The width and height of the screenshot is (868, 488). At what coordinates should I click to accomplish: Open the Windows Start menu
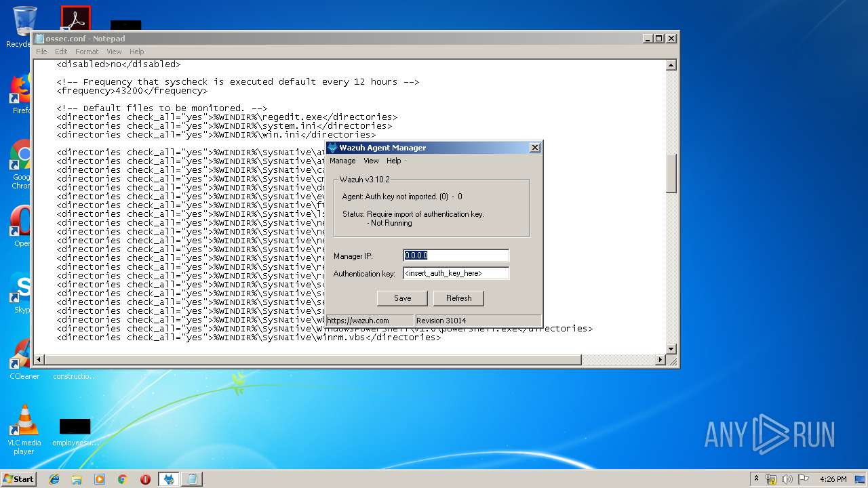tap(19, 479)
